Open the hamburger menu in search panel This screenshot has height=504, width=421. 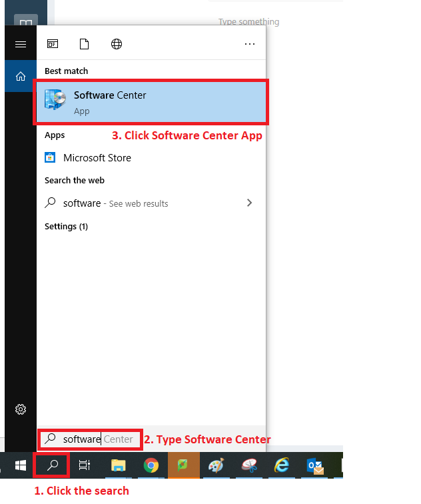[x=21, y=44]
